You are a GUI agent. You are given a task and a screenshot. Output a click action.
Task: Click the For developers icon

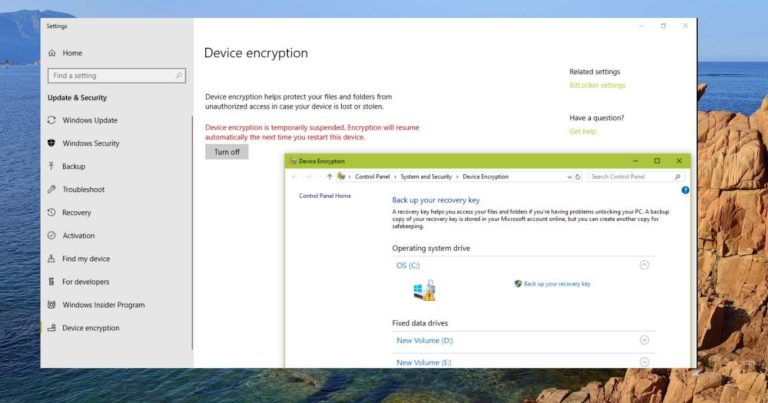click(x=51, y=281)
